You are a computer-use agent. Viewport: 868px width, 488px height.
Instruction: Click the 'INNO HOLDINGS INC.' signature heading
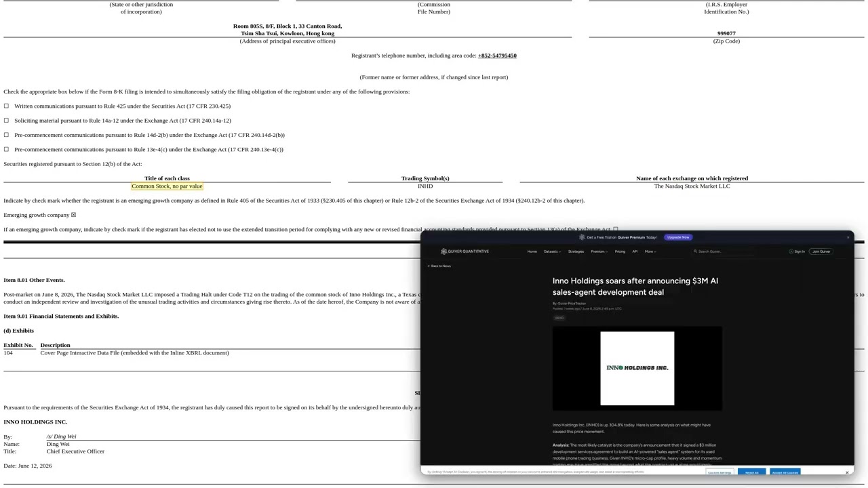[x=35, y=422]
